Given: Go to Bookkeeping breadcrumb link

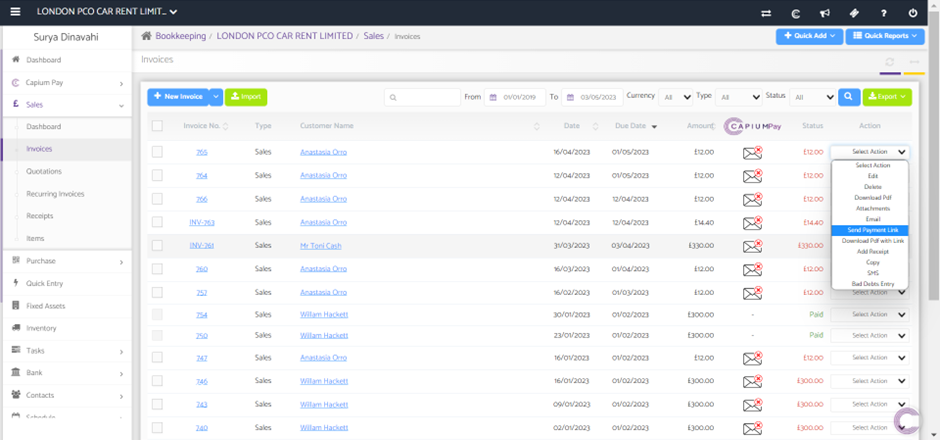Looking at the screenshot, I should click(x=180, y=36).
